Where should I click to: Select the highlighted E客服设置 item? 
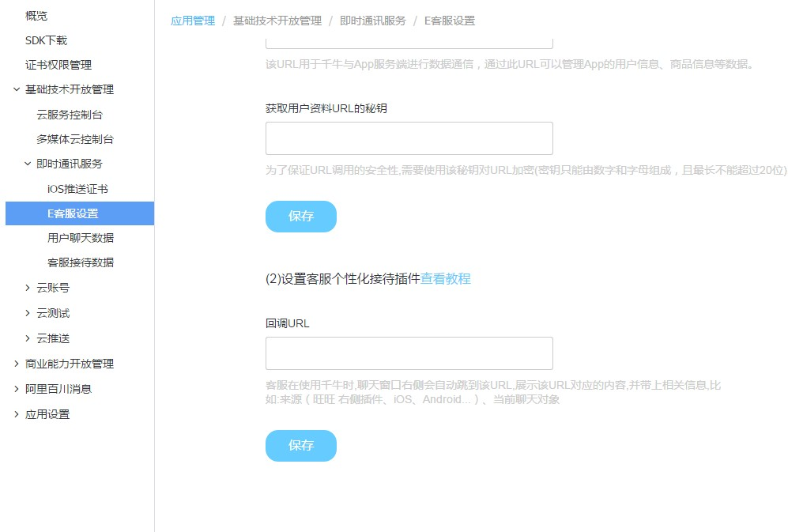(80, 213)
